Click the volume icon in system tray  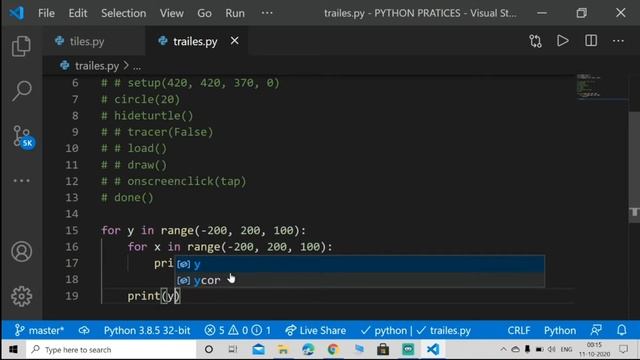coord(552,349)
